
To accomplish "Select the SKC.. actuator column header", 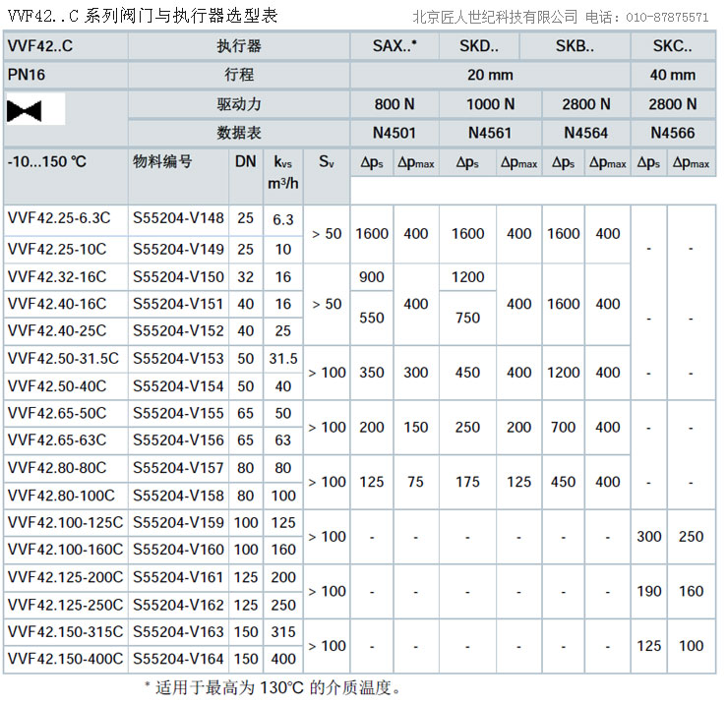I will 672,46.
